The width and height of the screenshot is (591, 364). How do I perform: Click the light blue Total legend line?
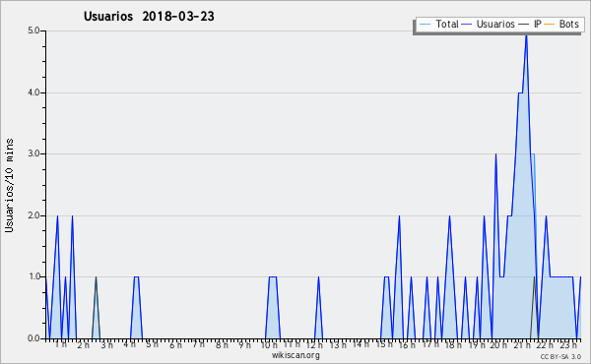pyautogui.click(x=425, y=25)
